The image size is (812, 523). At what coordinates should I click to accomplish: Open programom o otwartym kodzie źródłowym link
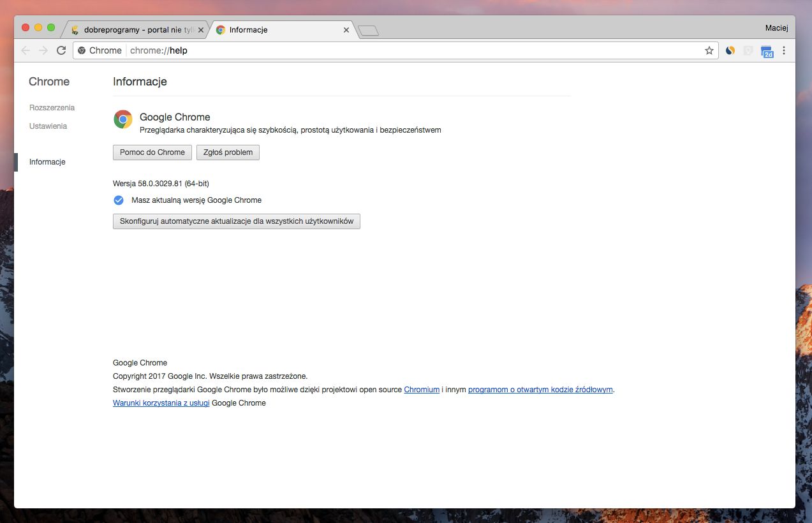pyautogui.click(x=540, y=389)
